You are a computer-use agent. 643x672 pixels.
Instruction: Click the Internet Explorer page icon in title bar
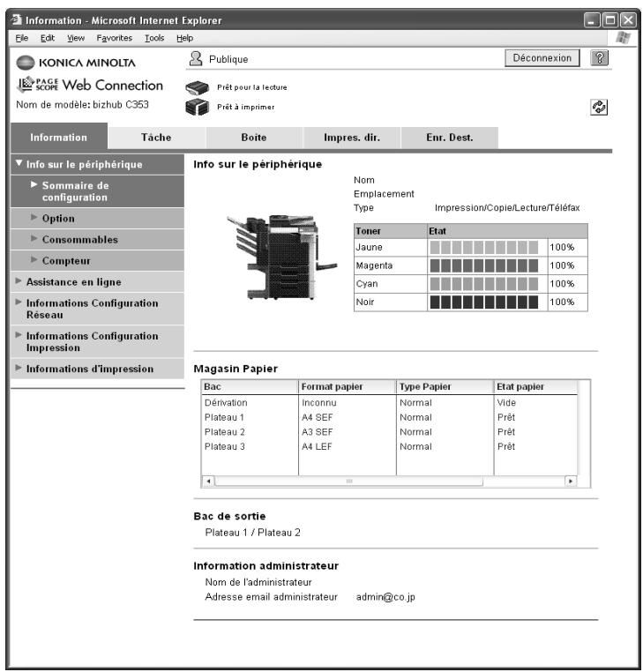[x=16, y=19]
